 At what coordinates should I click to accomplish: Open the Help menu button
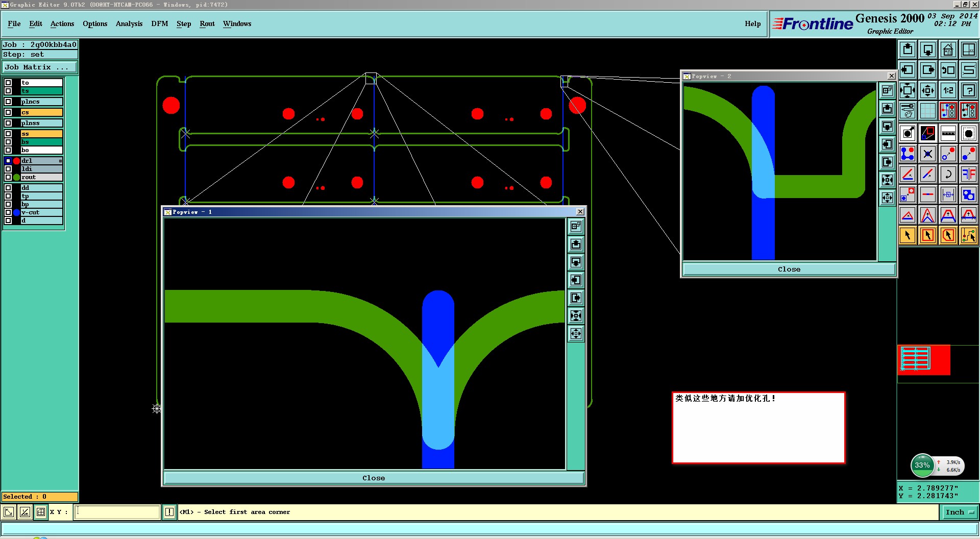(x=752, y=23)
